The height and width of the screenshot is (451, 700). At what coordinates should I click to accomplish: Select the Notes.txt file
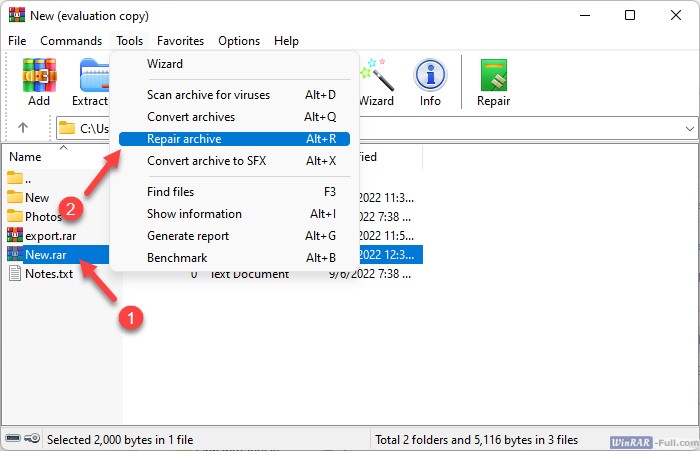tap(48, 274)
